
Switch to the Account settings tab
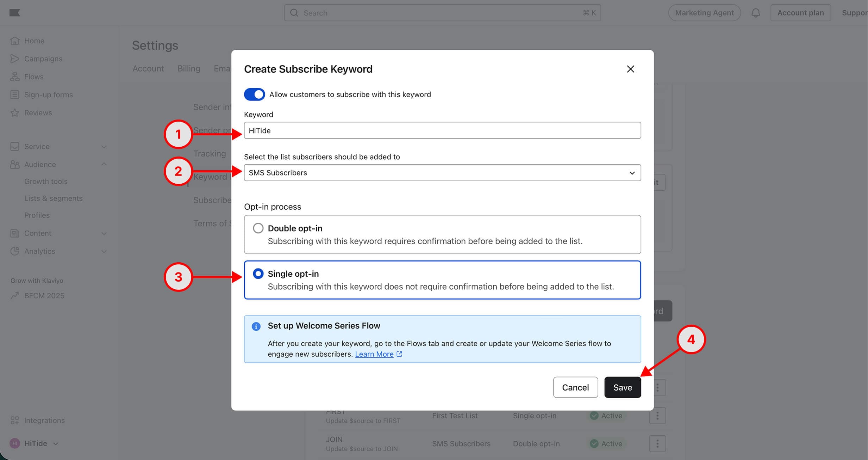148,68
